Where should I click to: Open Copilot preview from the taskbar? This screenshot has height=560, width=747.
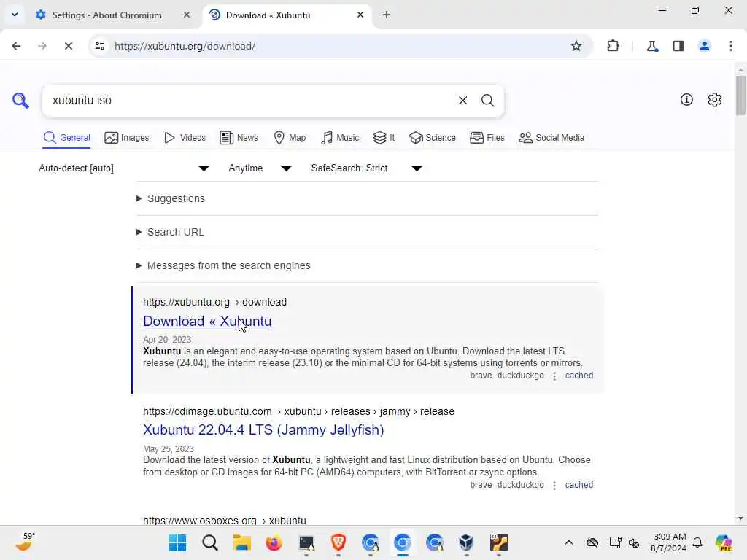click(724, 542)
